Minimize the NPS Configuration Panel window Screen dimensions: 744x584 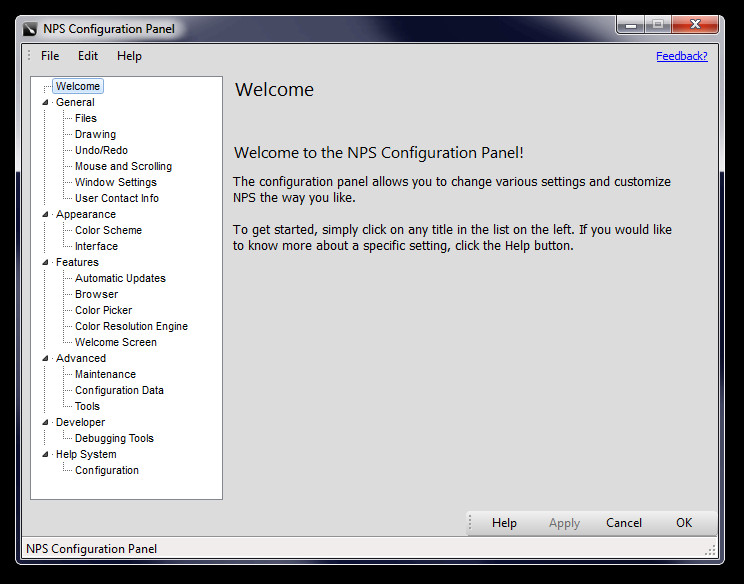[x=631, y=25]
